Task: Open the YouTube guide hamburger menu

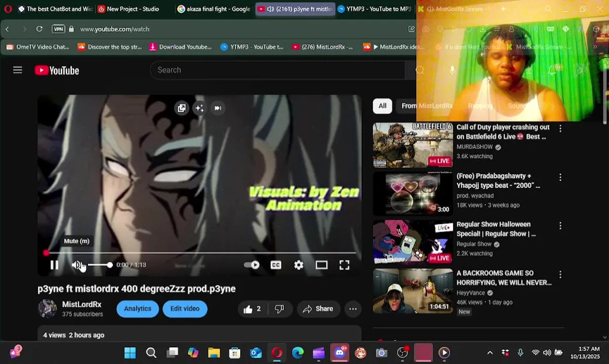Action: 18,70
